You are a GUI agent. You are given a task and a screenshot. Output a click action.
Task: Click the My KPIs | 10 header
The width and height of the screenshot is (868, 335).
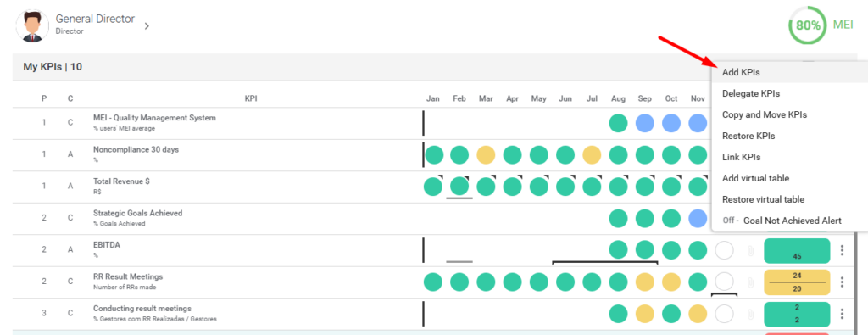tap(53, 67)
